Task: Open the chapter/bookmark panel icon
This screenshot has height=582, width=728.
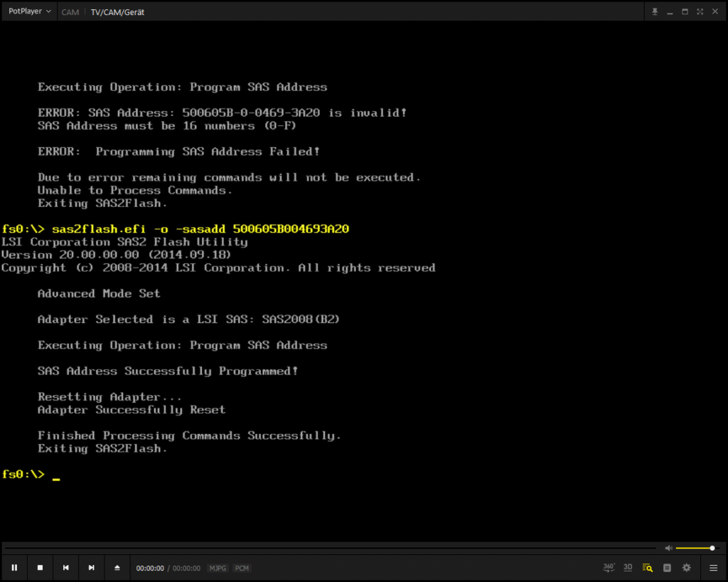Action: click(667, 568)
